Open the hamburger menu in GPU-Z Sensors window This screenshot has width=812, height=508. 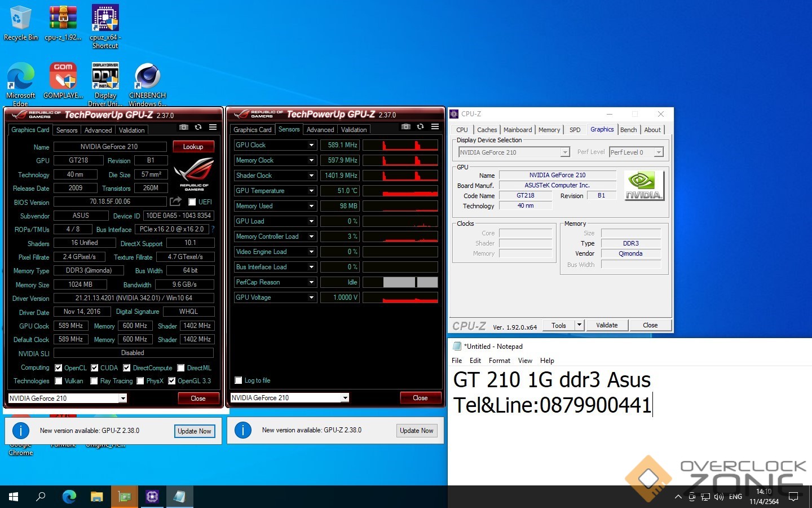point(435,127)
